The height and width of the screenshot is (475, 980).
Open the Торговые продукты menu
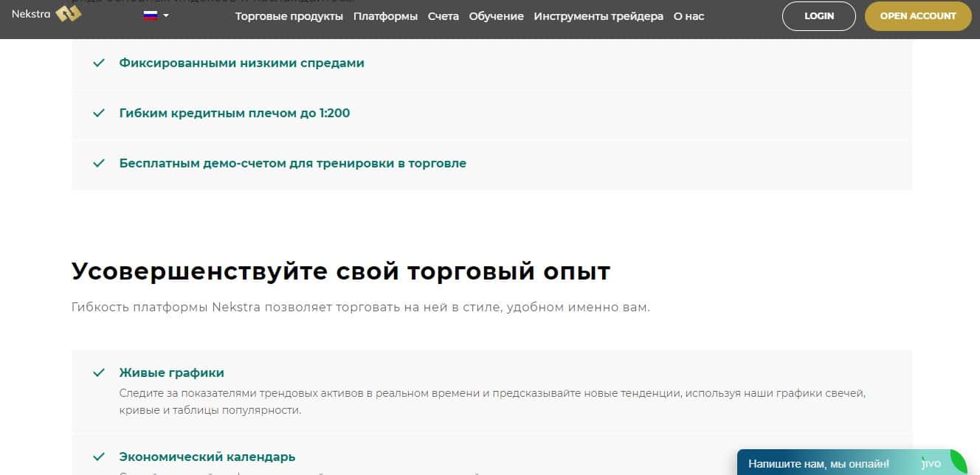pyautogui.click(x=289, y=16)
